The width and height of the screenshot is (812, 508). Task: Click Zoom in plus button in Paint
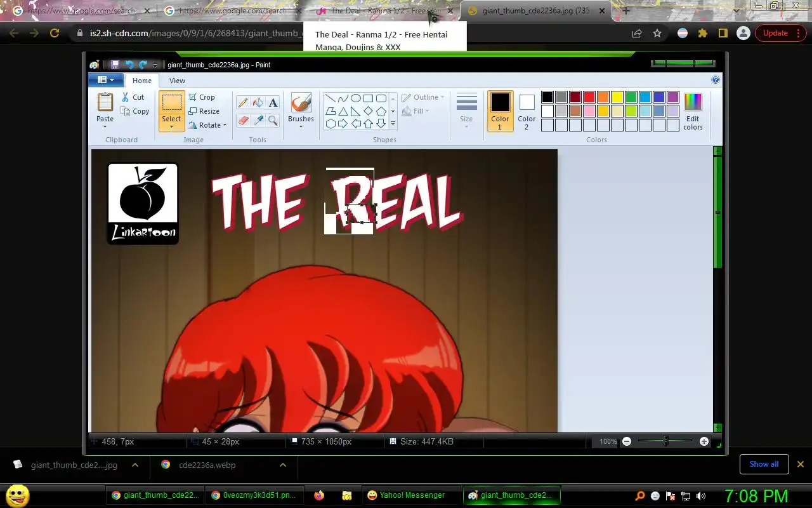point(704,441)
